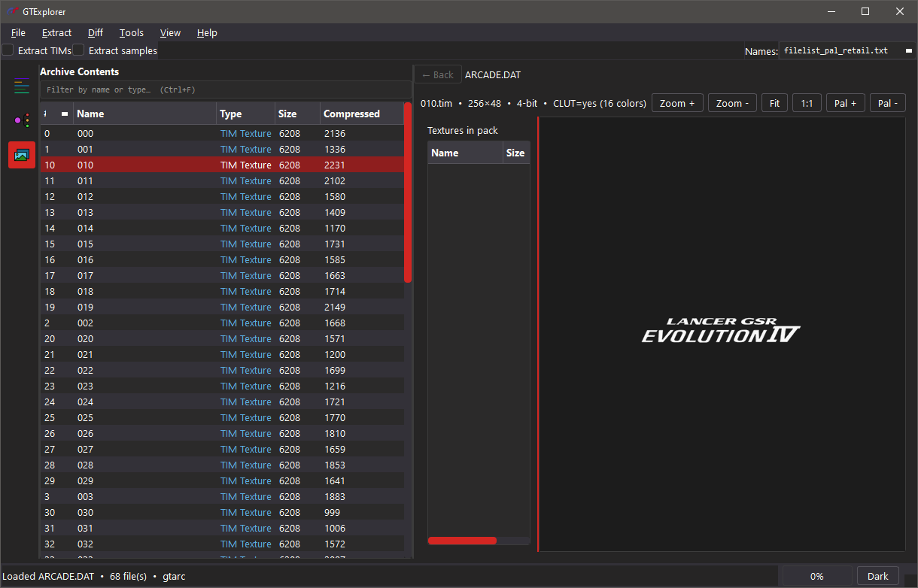Open the View menu

click(170, 32)
